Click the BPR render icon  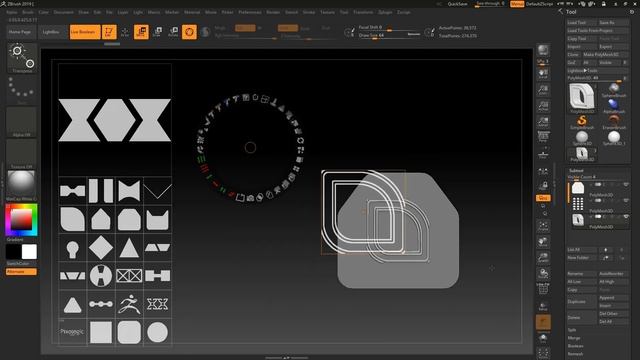point(543,50)
